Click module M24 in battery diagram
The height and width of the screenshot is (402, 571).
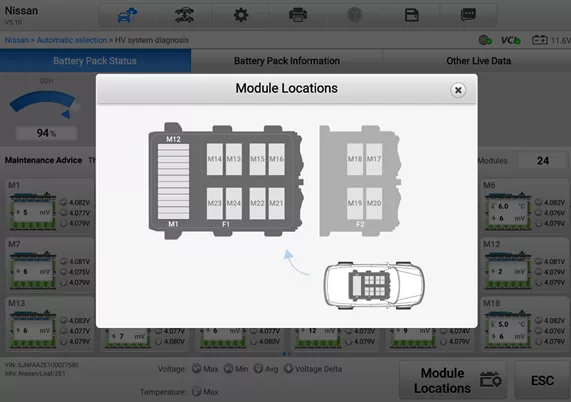[x=234, y=203]
